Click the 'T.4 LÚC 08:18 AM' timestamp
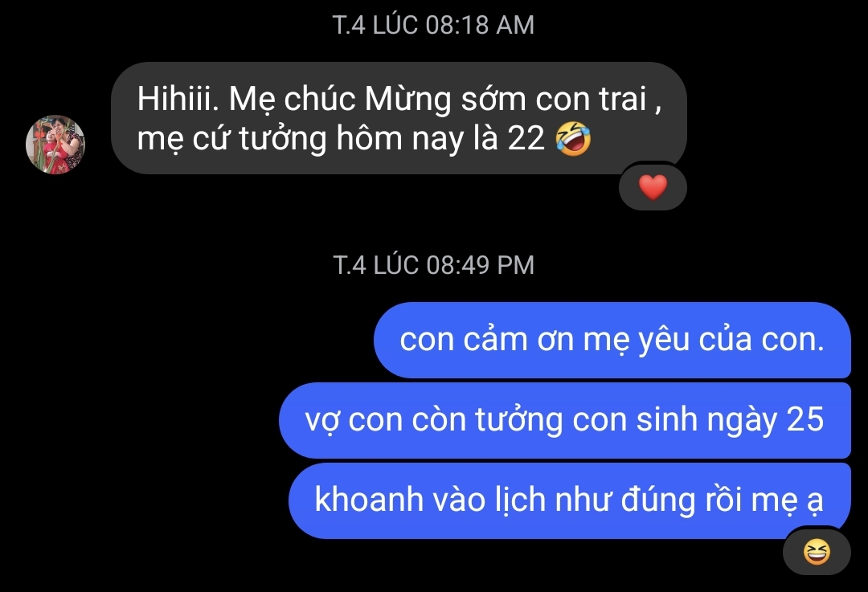The image size is (868, 592). 433,25
